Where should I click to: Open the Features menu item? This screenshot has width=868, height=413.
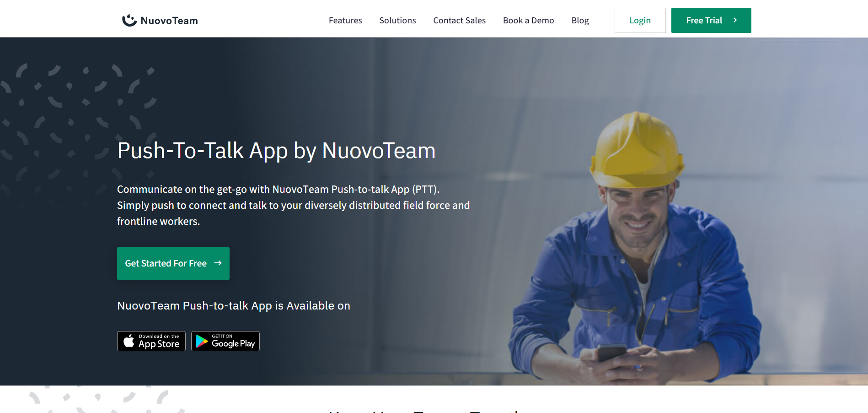coord(345,21)
